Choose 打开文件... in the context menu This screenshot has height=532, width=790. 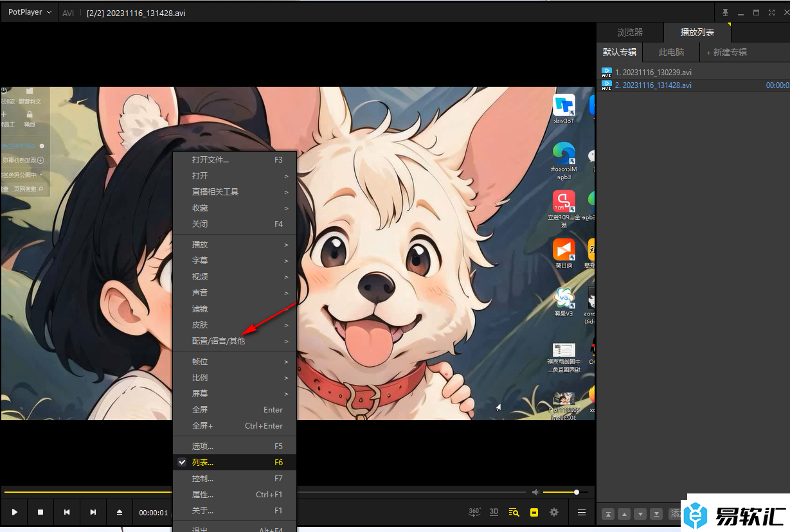click(235, 159)
